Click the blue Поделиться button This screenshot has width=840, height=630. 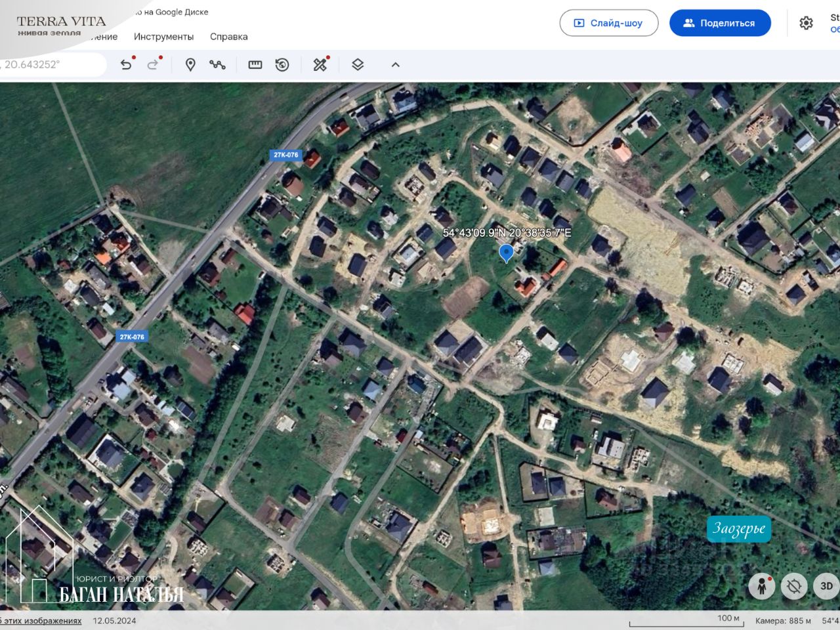(x=720, y=23)
